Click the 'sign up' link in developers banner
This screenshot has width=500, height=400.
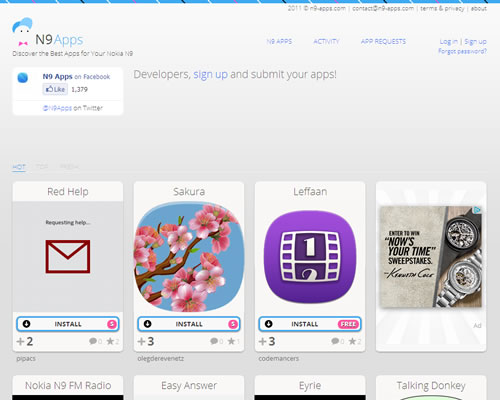coord(210,74)
